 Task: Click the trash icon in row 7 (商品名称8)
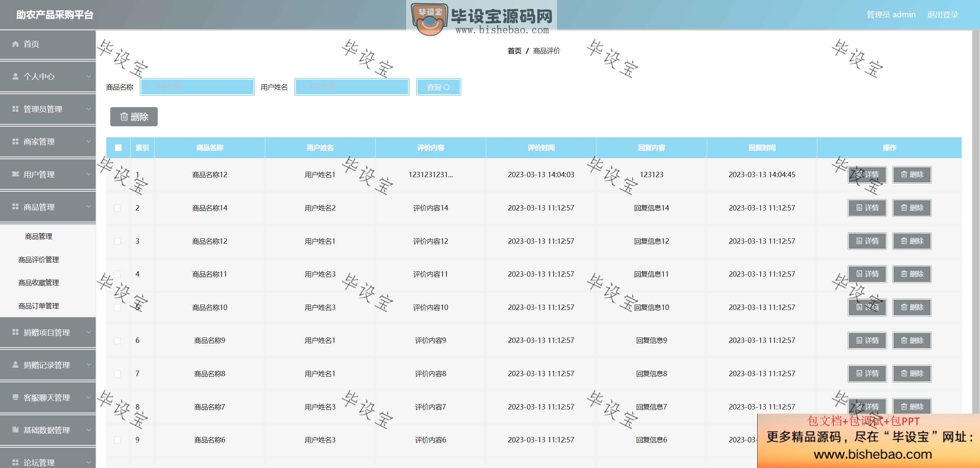point(904,373)
